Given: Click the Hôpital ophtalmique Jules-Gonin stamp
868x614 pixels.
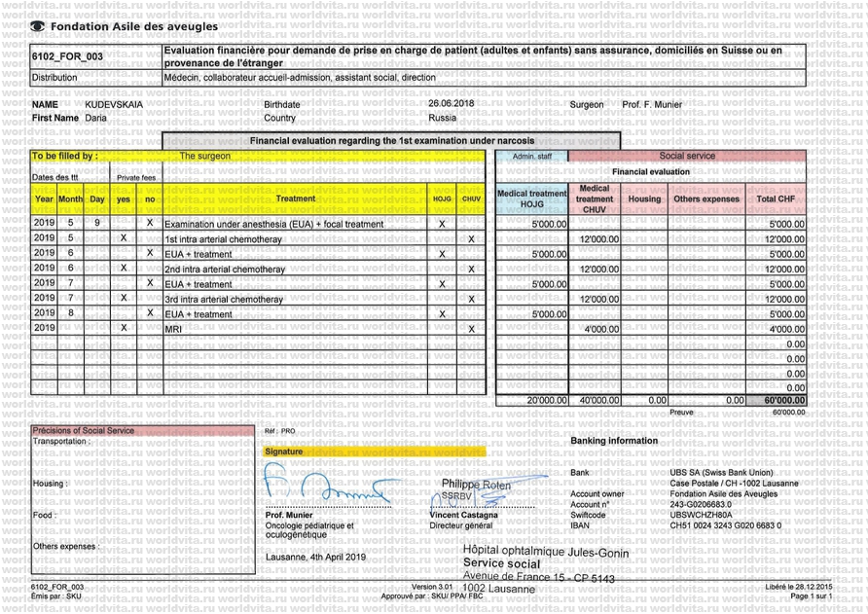Looking at the screenshot, I should [x=545, y=552].
